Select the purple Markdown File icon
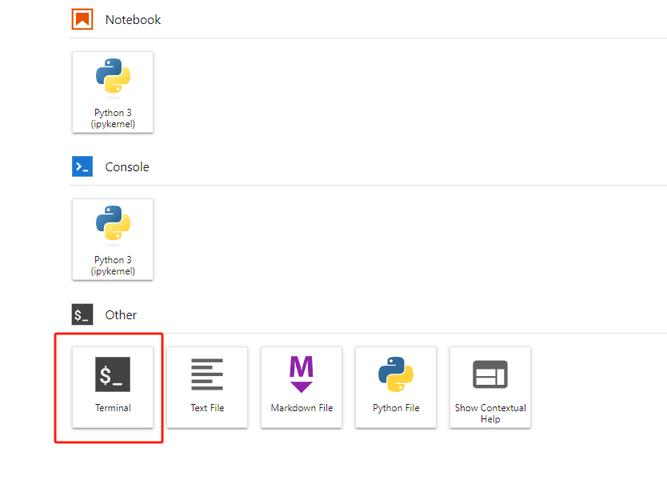The width and height of the screenshot is (667, 500). pyautogui.click(x=301, y=373)
